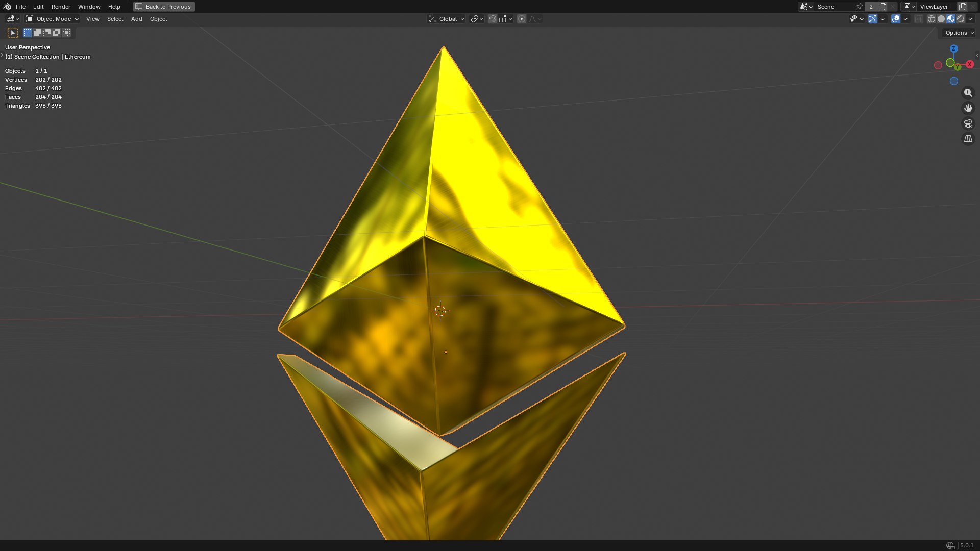980x551 pixels.
Task: Click the Triangles 396 / 396 statistic
Action: pyautogui.click(x=33, y=106)
